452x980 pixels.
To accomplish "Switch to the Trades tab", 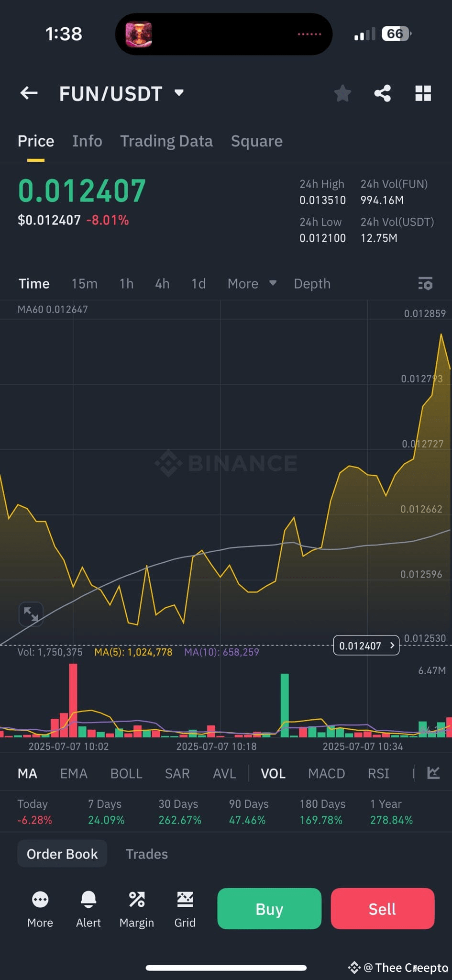I will point(147,854).
